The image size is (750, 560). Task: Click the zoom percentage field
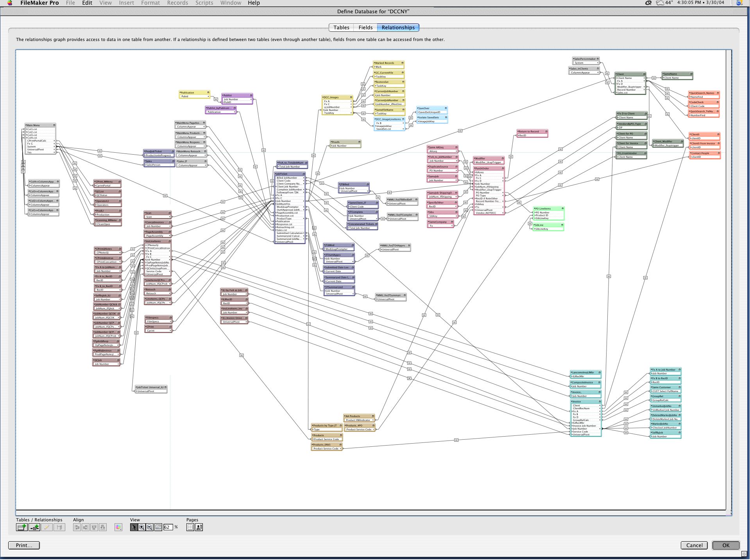point(168,528)
